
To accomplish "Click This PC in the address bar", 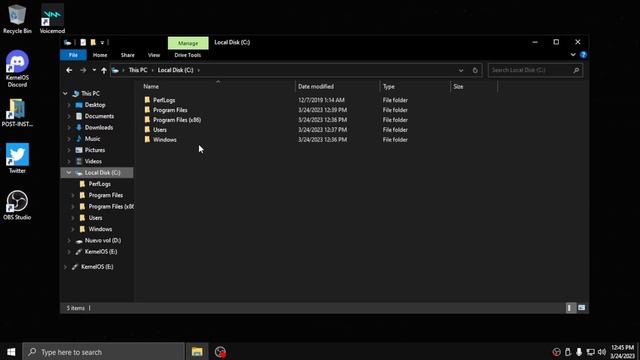I will click(x=138, y=70).
